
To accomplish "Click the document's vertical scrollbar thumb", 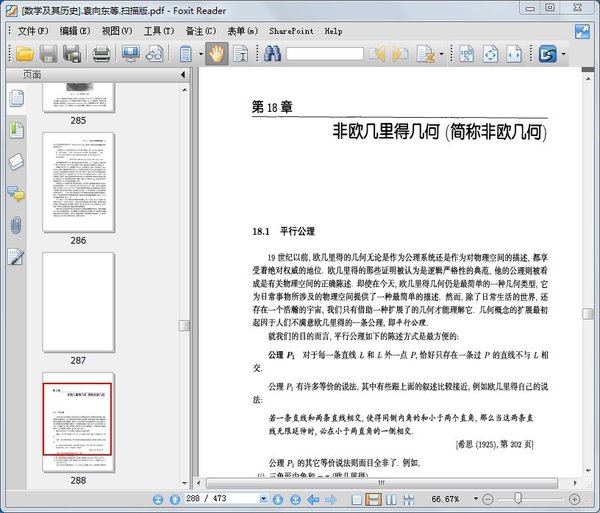I will tap(587, 314).
